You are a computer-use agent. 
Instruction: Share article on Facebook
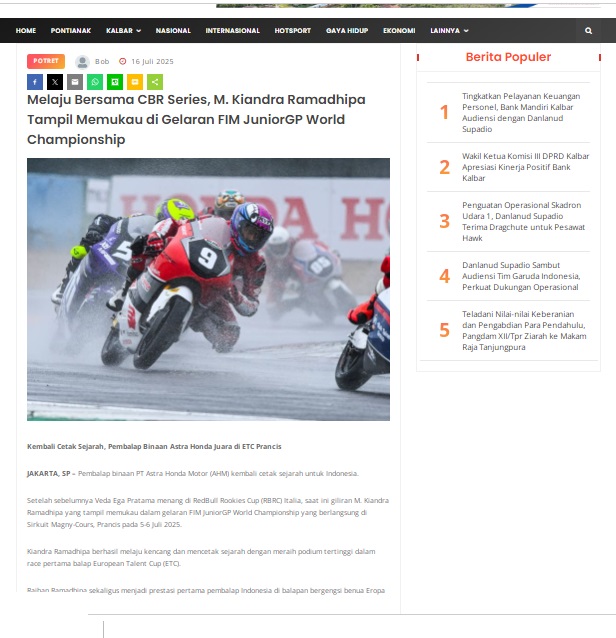pyautogui.click(x=35, y=82)
